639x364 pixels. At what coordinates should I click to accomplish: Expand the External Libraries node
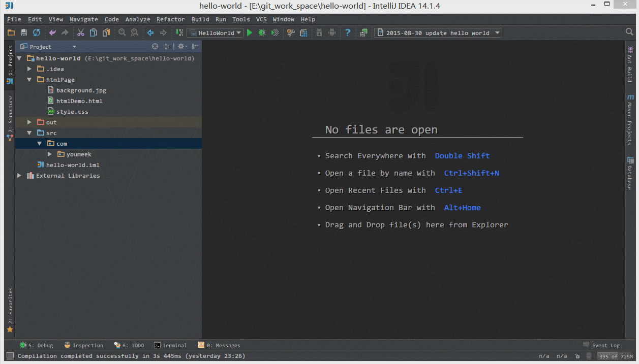point(19,175)
